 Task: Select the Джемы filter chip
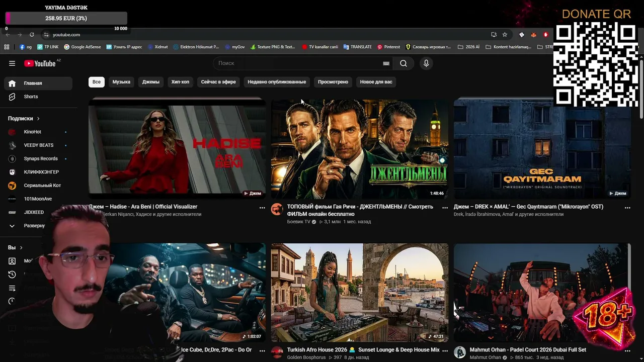151,82
